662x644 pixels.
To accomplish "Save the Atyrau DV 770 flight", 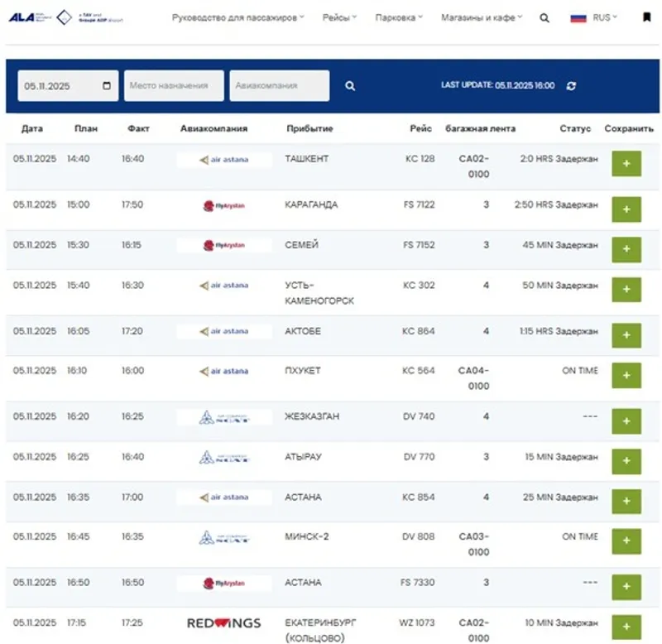I will click(x=626, y=461).
